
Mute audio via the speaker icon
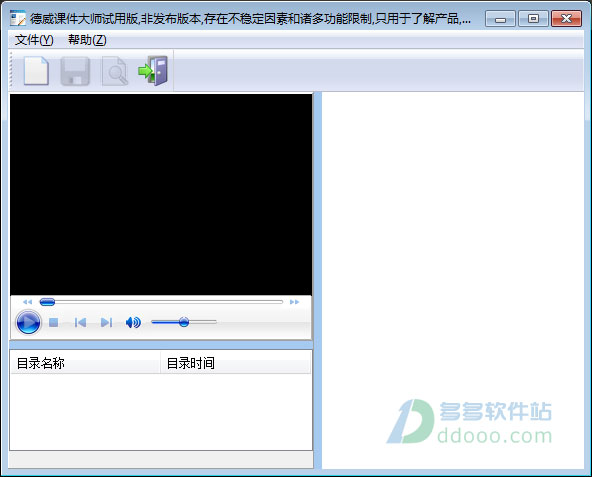point(133,322)
